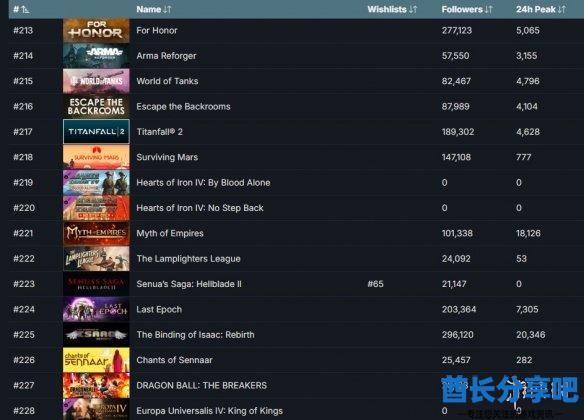Open the Surviving Mars thumbnail
584x420 pixels.
coord(96,157)
